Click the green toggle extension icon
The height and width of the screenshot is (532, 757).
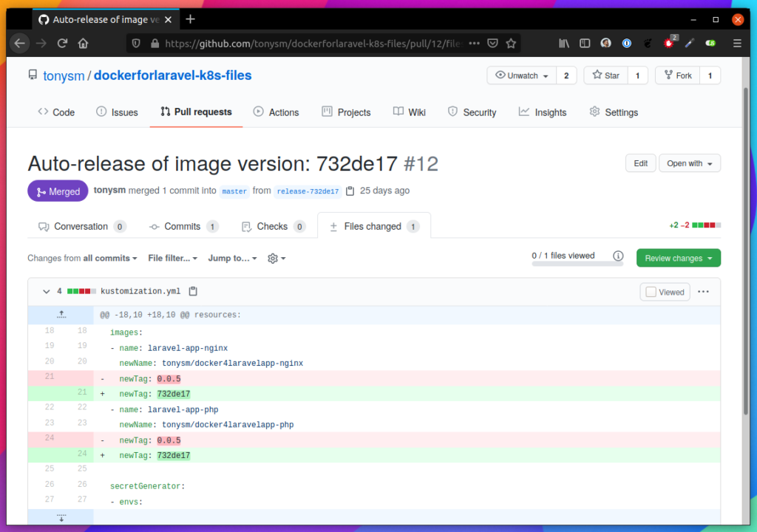point(710,44)
